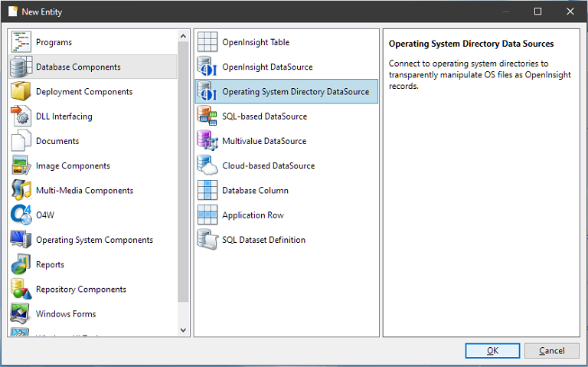Select SQL Dataset Definition label

(263, 240)
